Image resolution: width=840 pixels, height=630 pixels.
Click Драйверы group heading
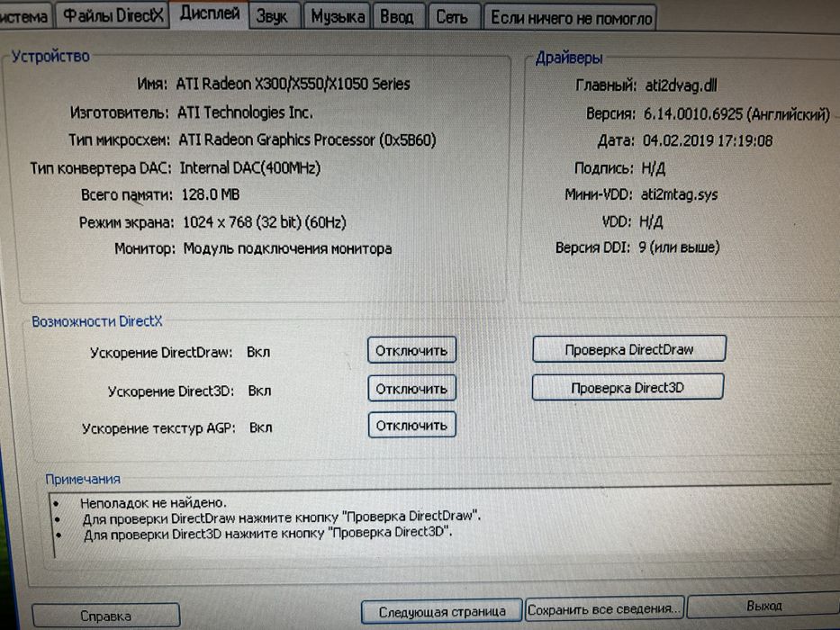pyautogui.click(x=569, y=58)
